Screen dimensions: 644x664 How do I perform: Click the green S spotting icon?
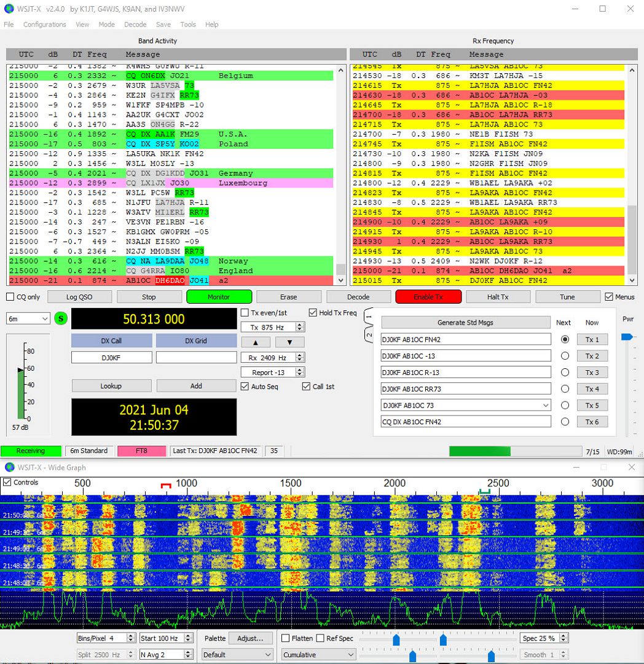(x=60, y=318)
